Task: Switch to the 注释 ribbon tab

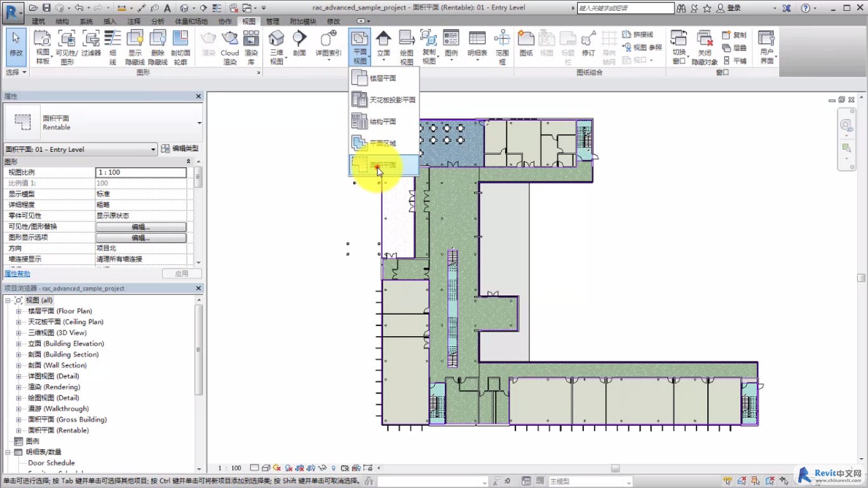Action: (134, 21)
